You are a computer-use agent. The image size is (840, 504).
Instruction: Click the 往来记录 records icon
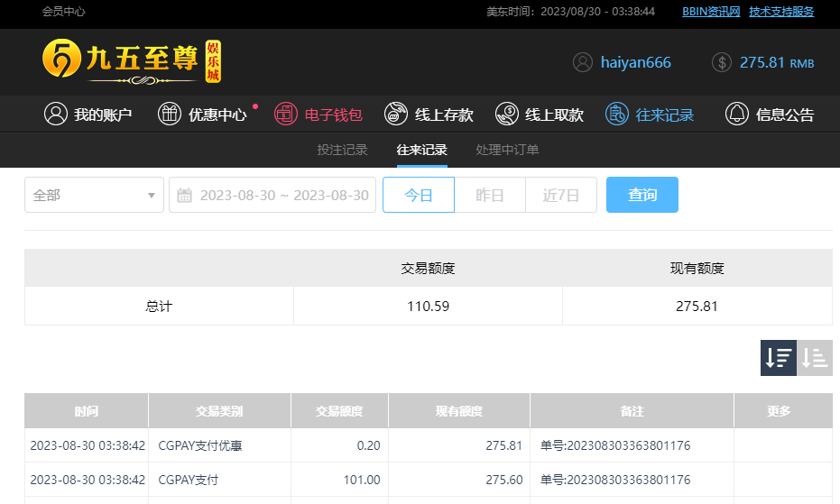(x=616, y=115)
